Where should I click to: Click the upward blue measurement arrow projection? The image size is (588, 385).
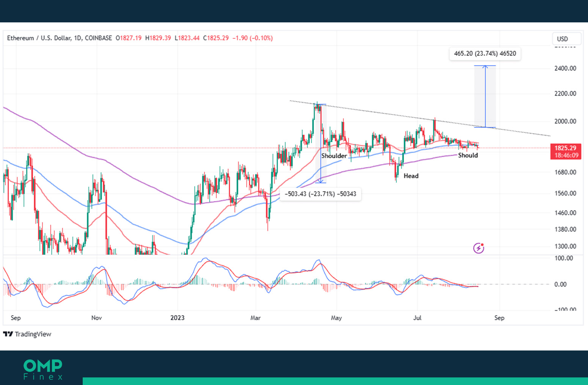point(485,96)
